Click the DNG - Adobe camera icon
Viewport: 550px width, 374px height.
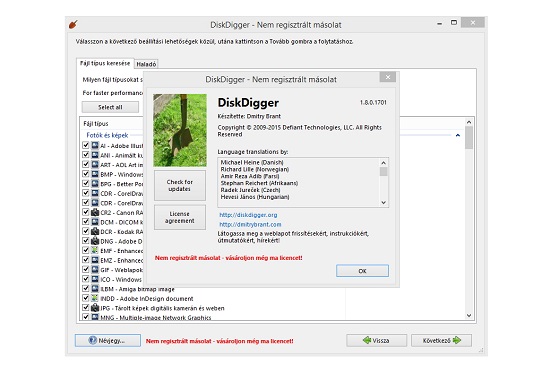[x=95, y=241]
